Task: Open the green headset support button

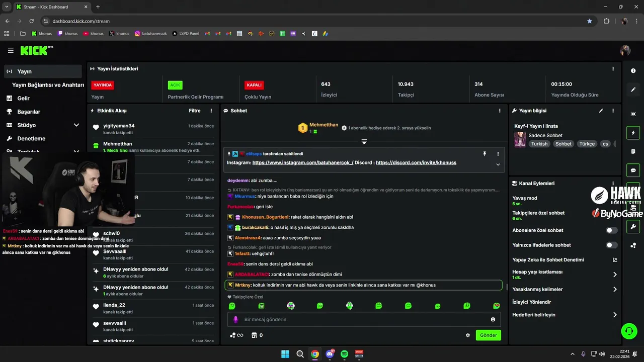Action: (x=629, y=331)
